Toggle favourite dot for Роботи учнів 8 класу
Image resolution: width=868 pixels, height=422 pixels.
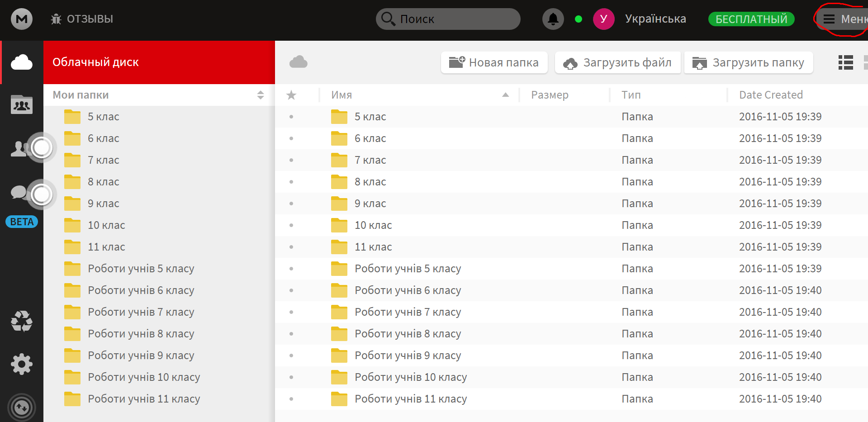[291, 334]
